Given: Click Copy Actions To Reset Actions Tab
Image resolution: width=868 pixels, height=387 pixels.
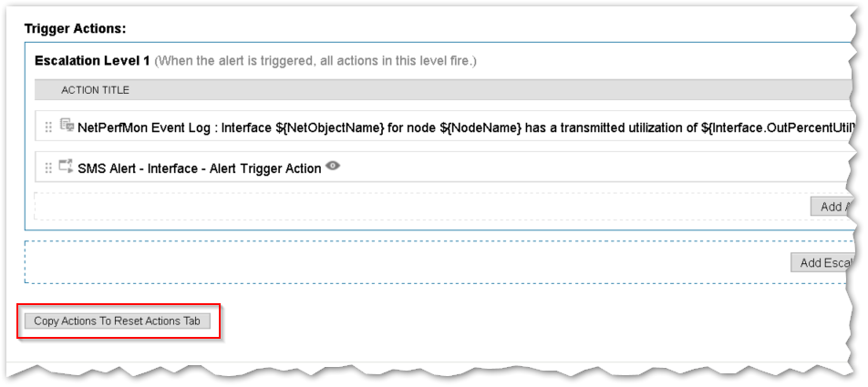Looking at the screenshot, I should tap(117, 321).
